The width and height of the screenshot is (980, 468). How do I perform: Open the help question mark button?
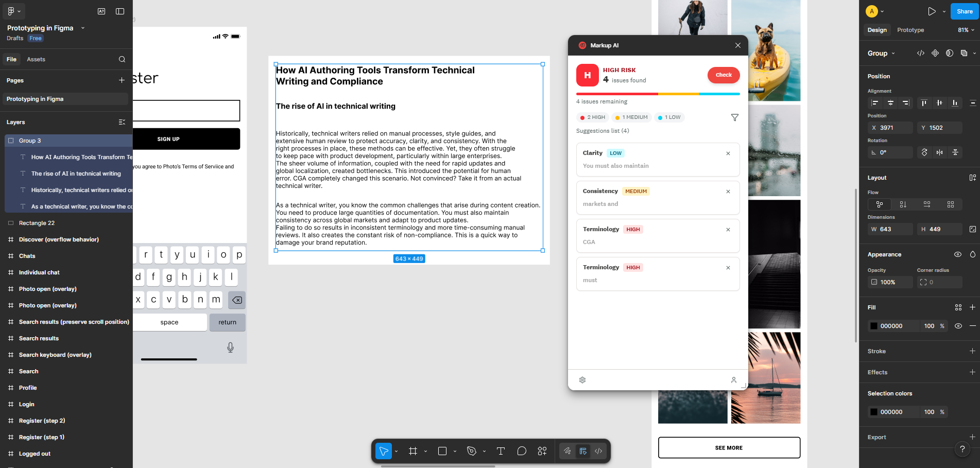(962, 448)
